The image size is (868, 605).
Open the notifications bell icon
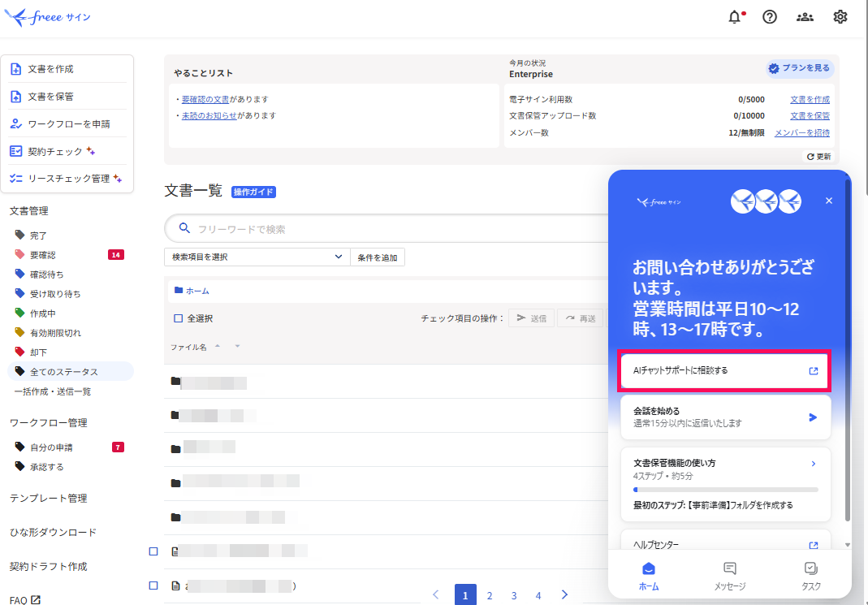coord(735,17)
